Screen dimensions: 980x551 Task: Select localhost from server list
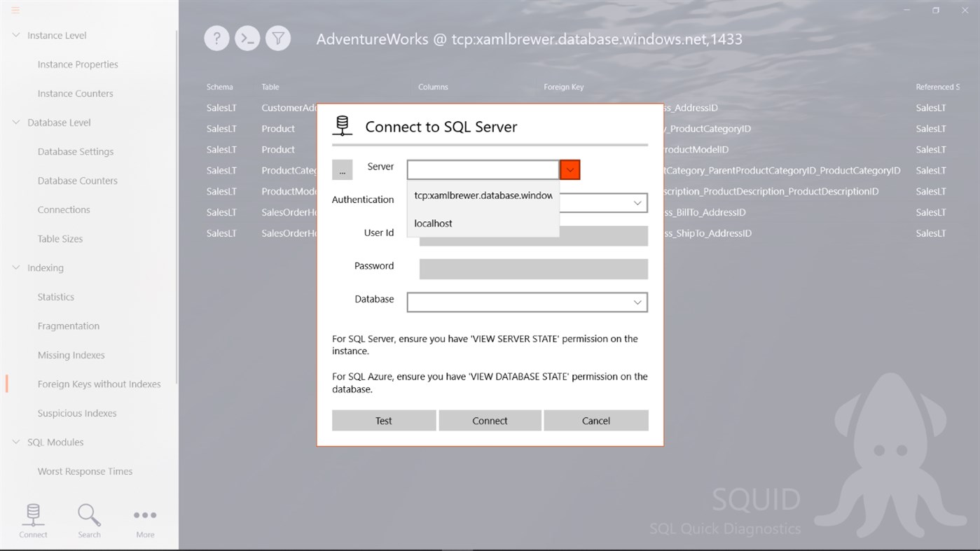[x=483, y=223]
